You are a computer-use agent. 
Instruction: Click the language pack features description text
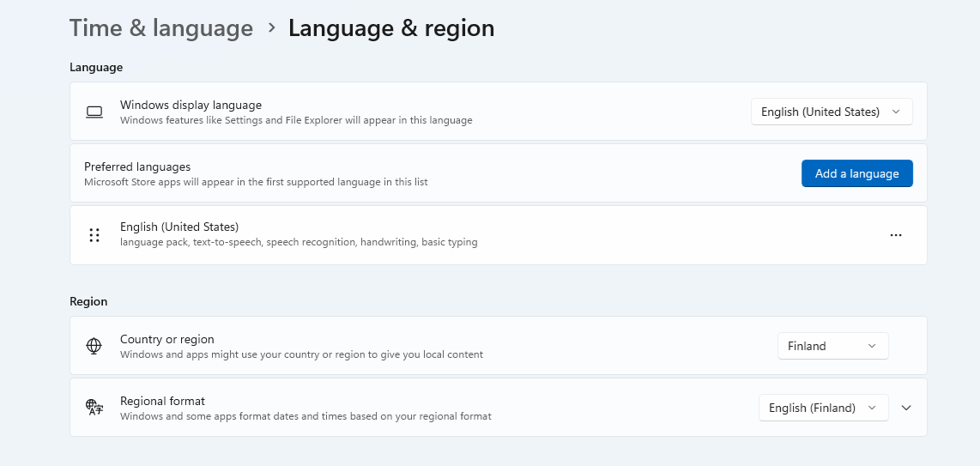pyautogui.click(x=299, y=242)
